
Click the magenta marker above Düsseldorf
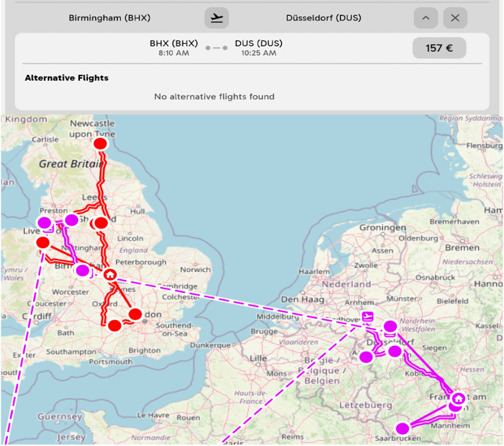390,326
